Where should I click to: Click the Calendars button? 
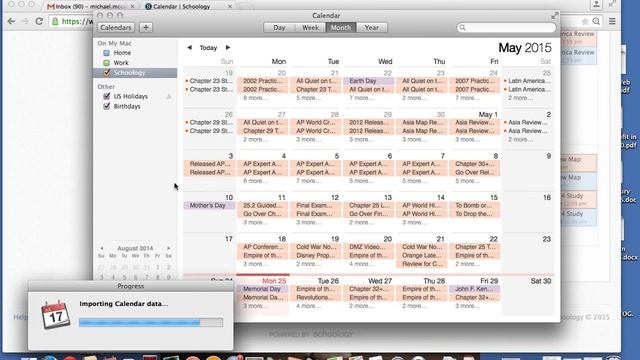[x=116, y=27]
